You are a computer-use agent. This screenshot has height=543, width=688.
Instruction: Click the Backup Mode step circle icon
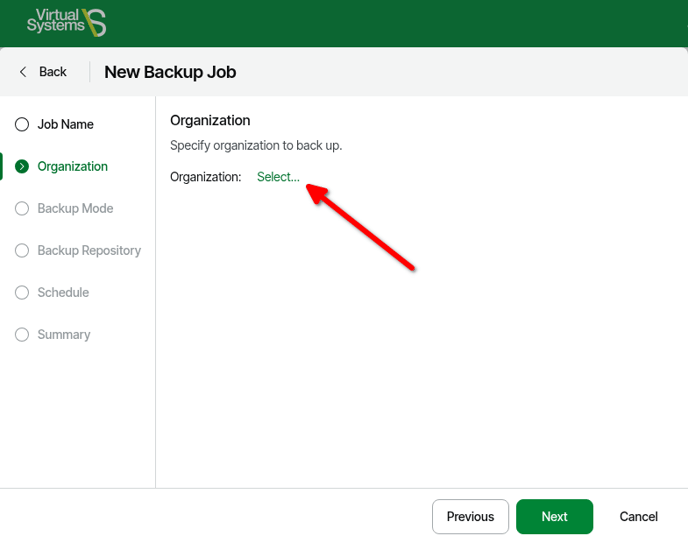tap(22, 209)
